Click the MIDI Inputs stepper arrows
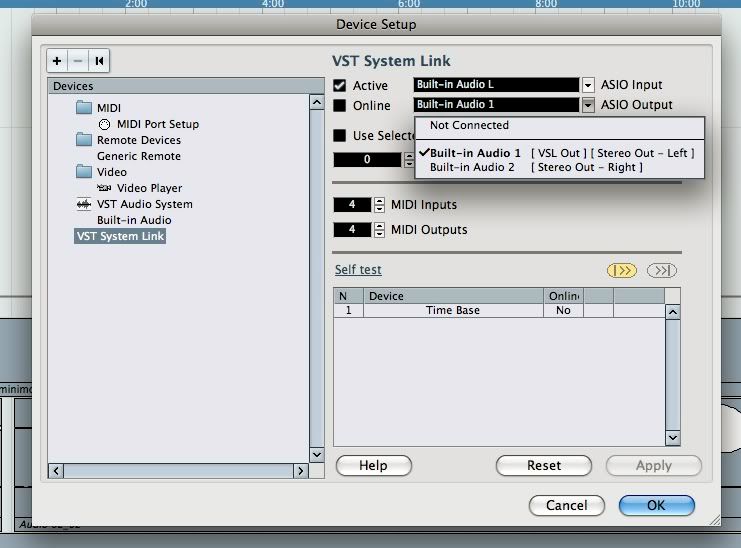The width and height of the screenshot is (741, 548). click(x=379, y=205)
